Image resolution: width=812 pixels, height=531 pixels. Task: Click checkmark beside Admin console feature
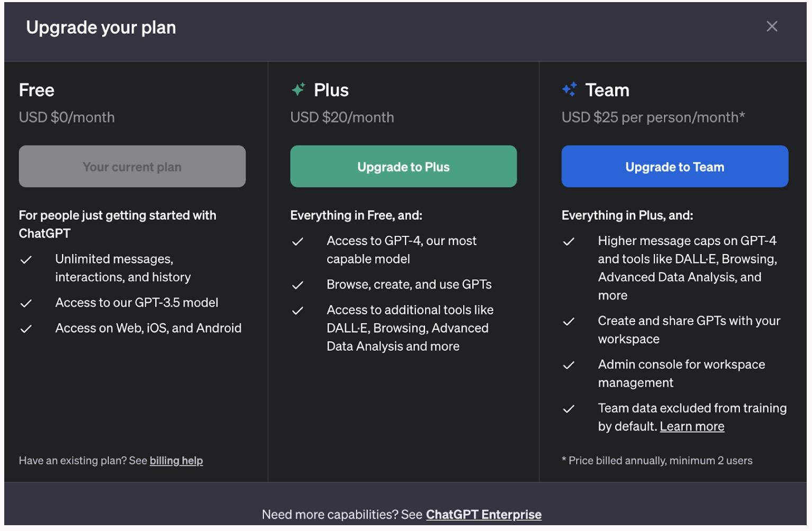(569, 365)
